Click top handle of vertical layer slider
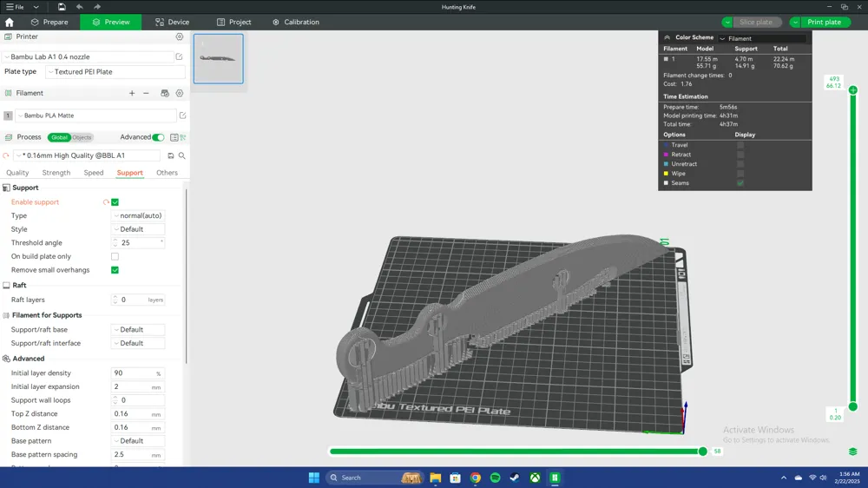Viewport: 868px width, 488px height. [853, 89]
